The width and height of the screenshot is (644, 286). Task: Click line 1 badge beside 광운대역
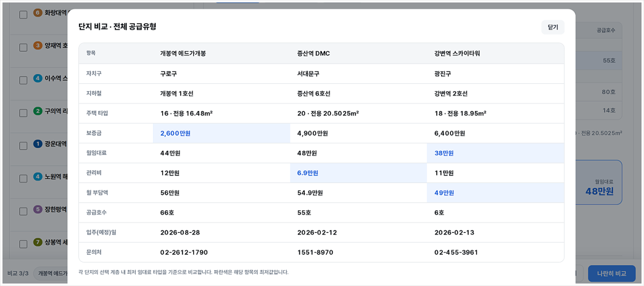click(x=38, y=143)
